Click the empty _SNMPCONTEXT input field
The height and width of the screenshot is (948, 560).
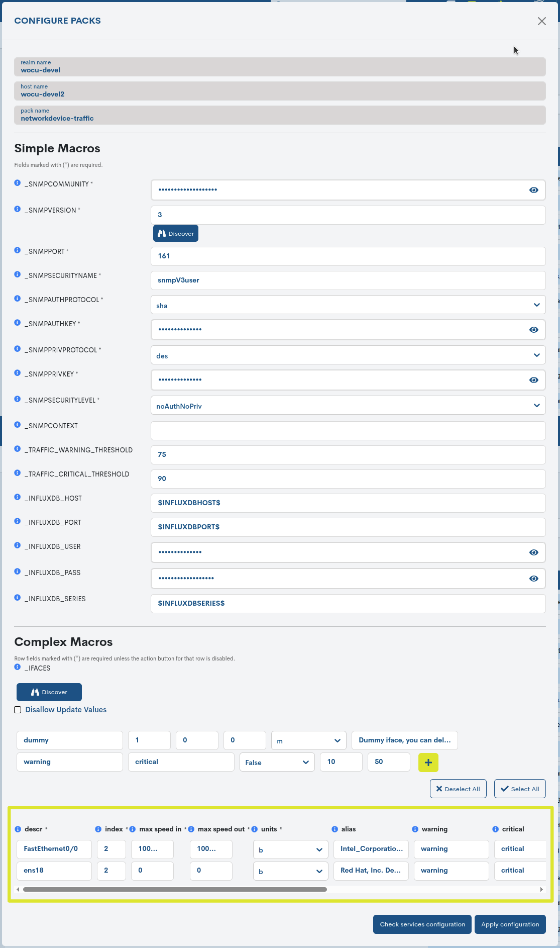click(348, 431)
